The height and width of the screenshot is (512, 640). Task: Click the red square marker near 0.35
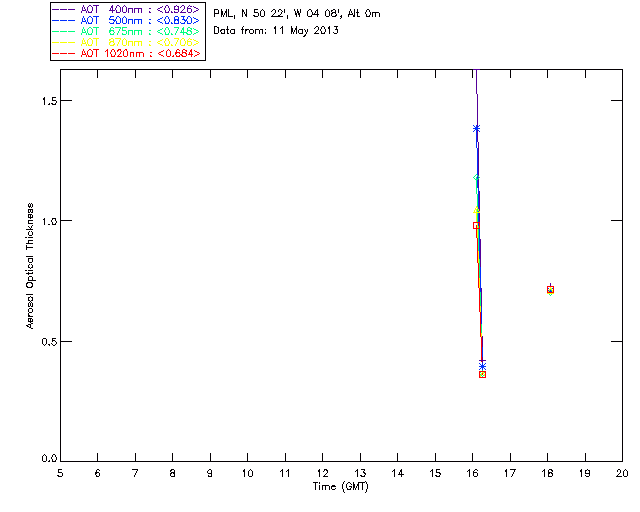[482, 374]
